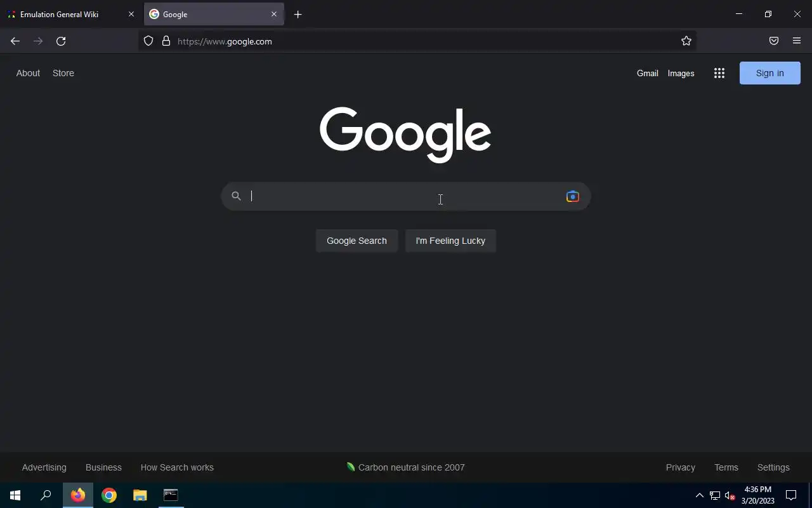Open the Windows Start menu

15,495
